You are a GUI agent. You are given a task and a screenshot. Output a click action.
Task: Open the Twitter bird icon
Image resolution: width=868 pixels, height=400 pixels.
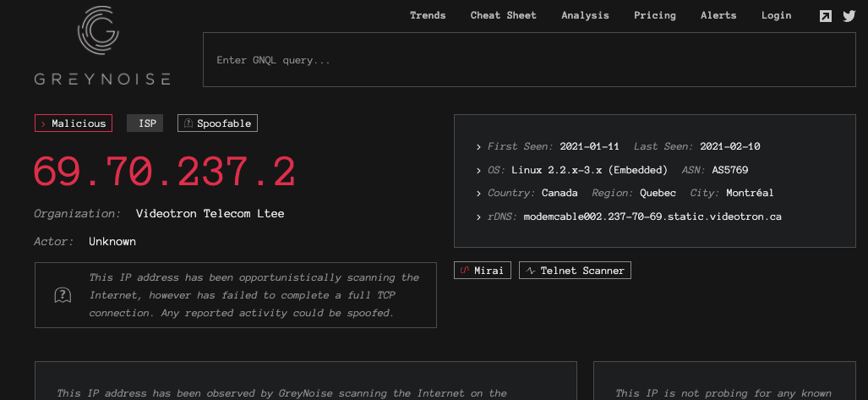(849, 16)
